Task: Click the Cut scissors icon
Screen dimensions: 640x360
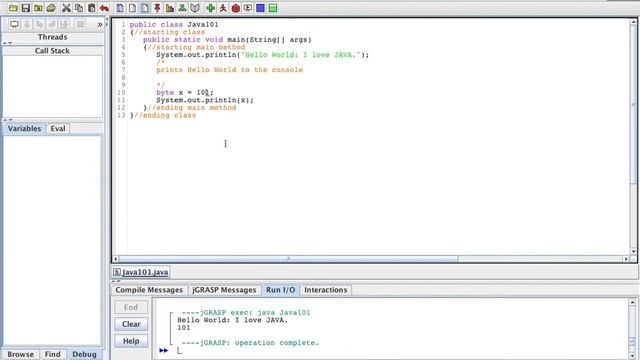Action: pos(66,8)
